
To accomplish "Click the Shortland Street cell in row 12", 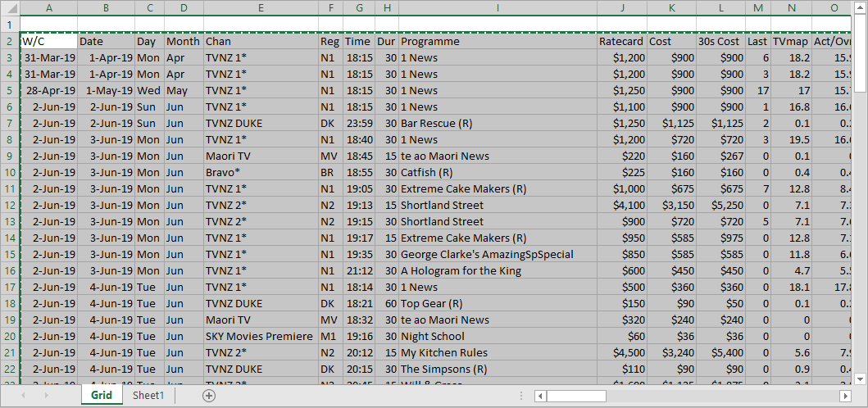I will click(498, 205).
